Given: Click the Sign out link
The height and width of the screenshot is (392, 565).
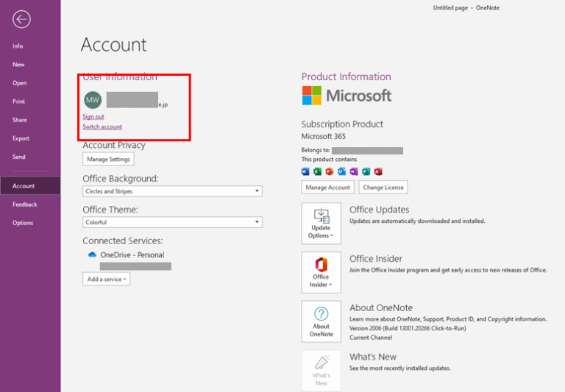Looking at the screenshot, I should pos(93,116).
